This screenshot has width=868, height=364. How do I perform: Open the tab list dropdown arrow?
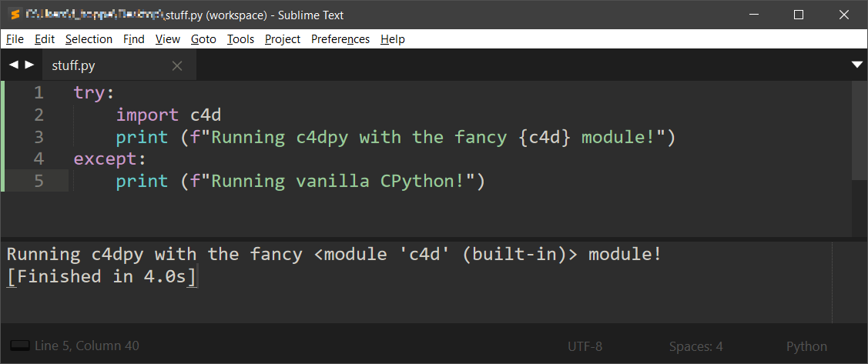856,65
